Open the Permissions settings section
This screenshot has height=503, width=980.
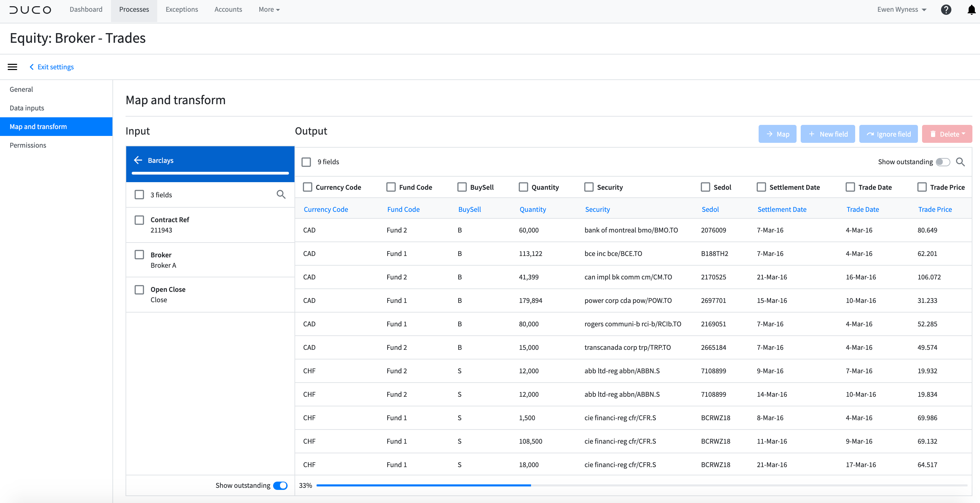(x=28, y=145)
